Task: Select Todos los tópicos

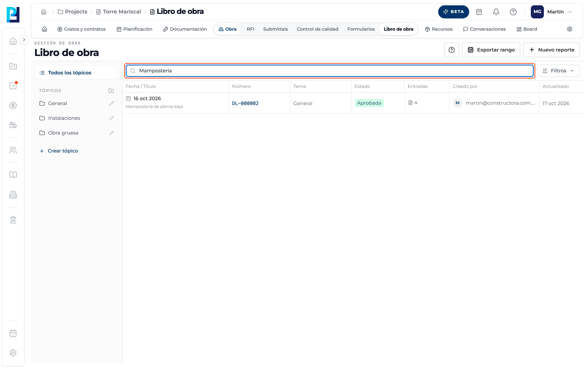Action: 76,73
